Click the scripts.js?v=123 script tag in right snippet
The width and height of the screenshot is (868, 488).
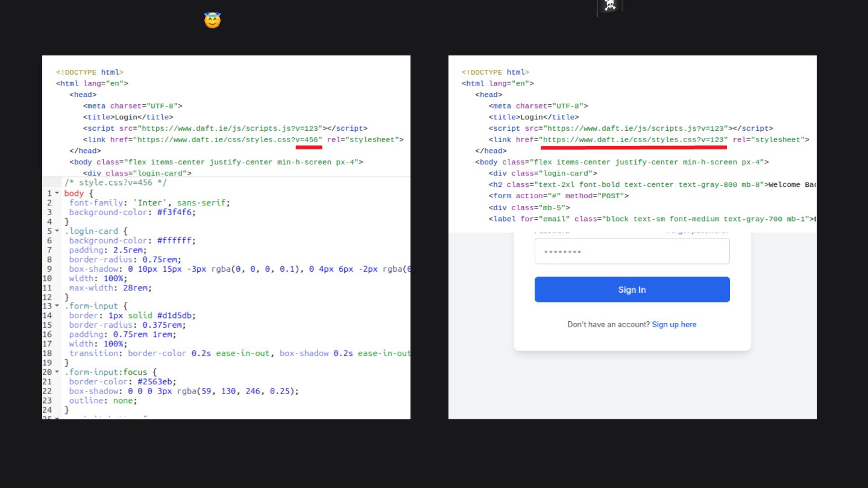click(631, 128)
